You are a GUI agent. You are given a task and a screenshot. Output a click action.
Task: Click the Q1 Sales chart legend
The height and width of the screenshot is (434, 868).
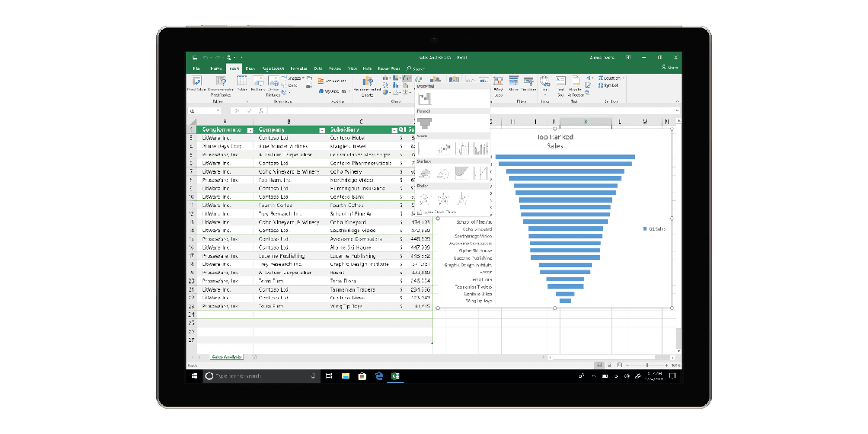(654, 229)
